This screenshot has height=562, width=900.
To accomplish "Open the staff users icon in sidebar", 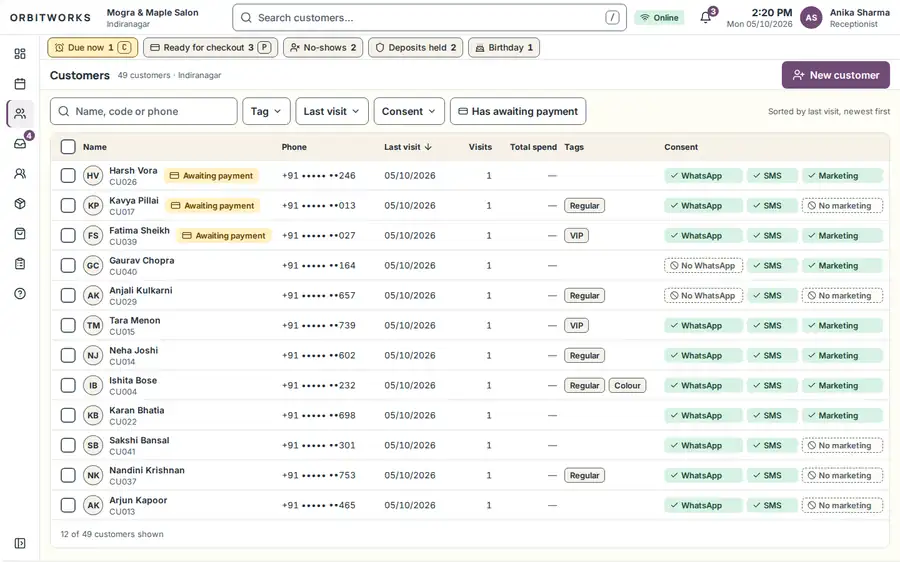I will click(20, 173).
